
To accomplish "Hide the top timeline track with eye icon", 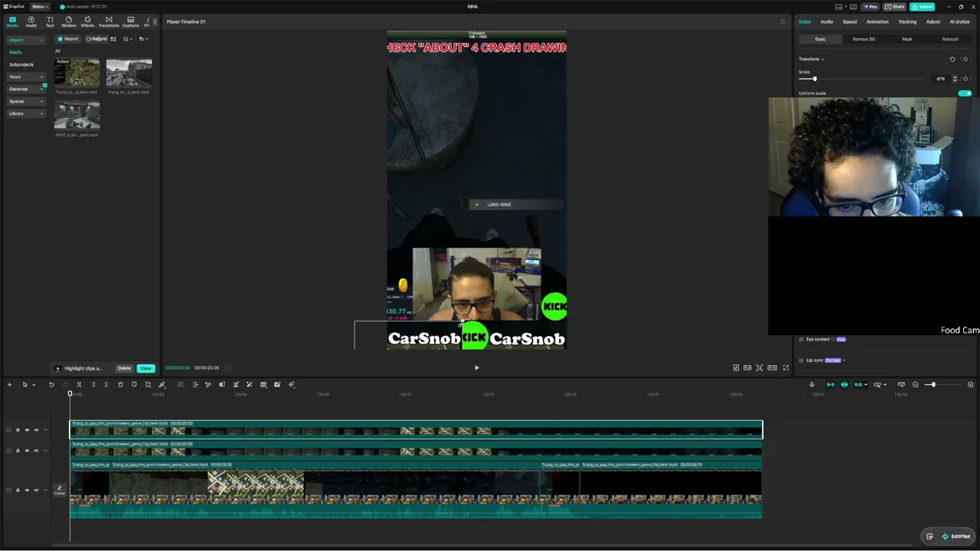I will 27,430.
